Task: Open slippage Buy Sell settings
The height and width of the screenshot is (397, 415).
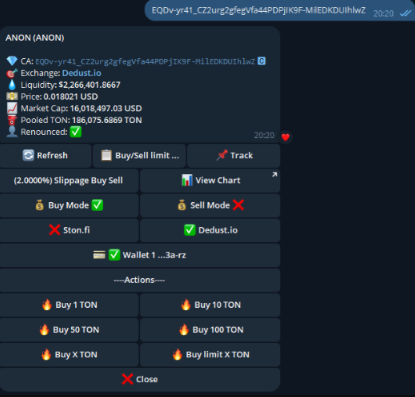Action: pyautogui.click(x=69, y=181)
